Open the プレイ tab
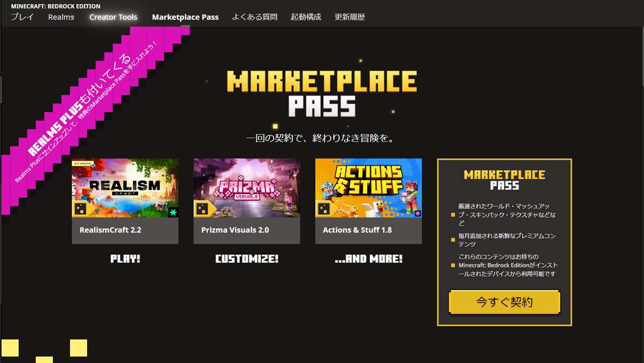 pos(22,17)
